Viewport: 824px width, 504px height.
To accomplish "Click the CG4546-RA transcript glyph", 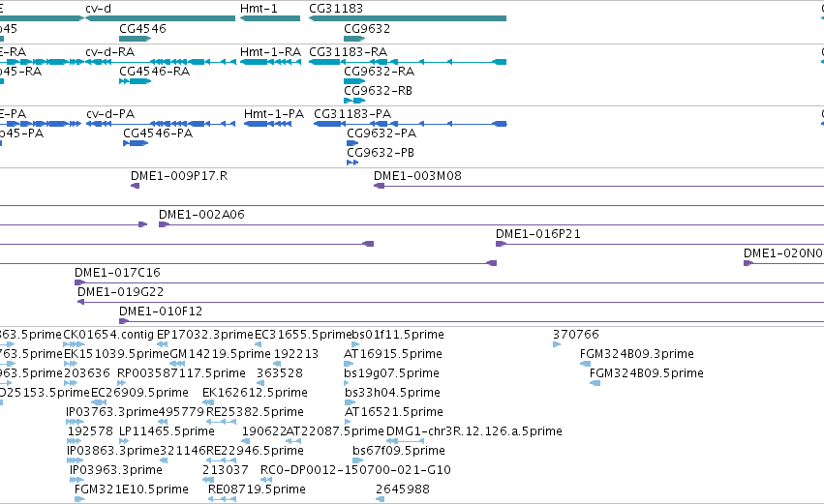I will [x=135, y=81].
